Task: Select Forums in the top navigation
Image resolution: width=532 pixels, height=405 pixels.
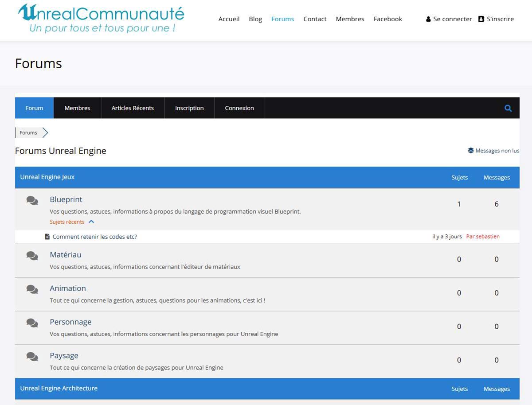Action: [x=283, y=19]
